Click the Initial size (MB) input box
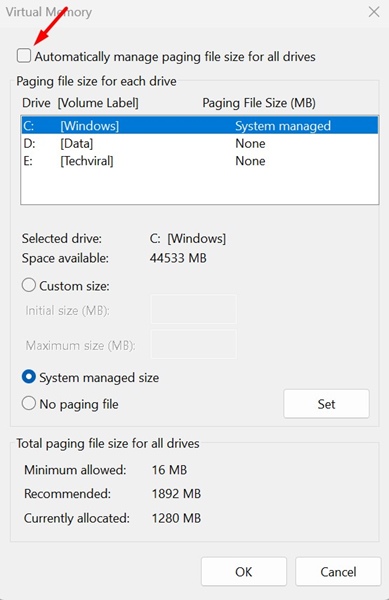The height and width of the screenshot is (600, 389). tap(194, 309)
